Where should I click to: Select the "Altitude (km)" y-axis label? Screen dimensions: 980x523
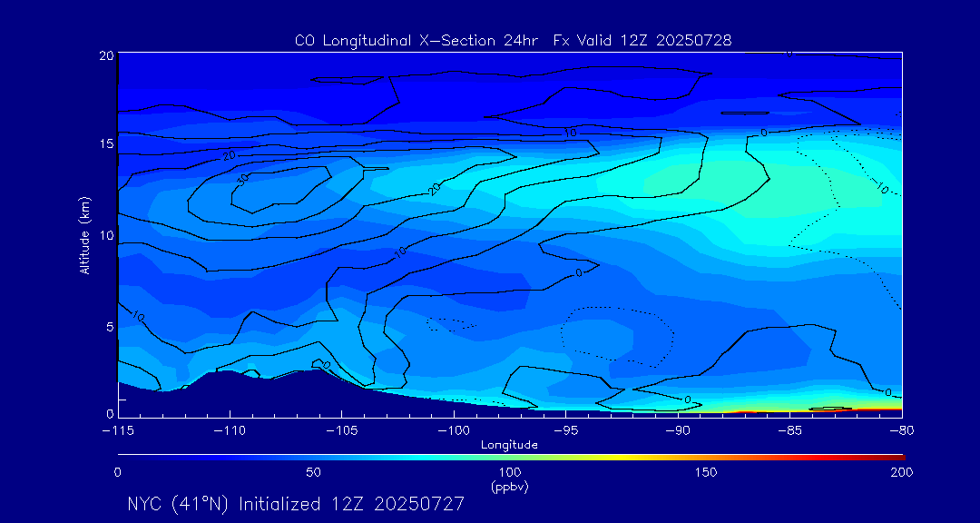point(85,235)
